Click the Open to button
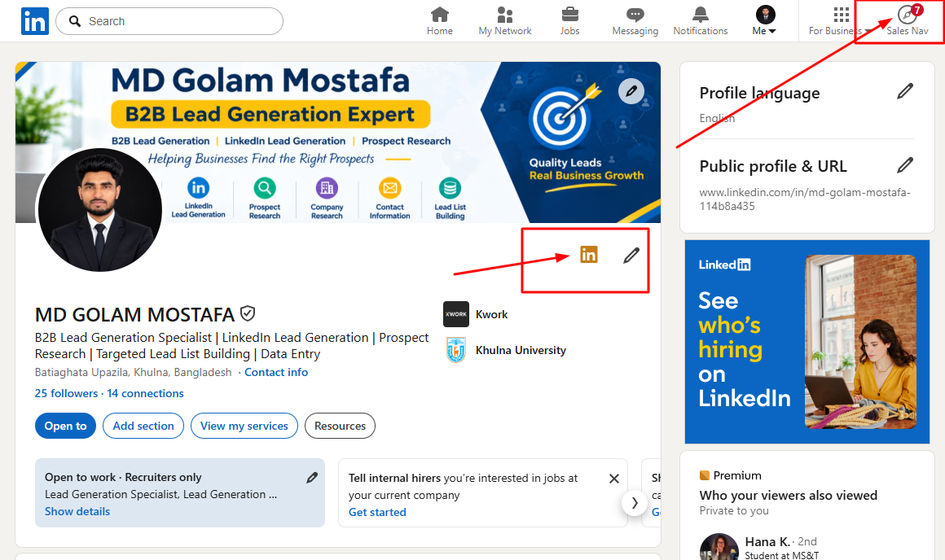This screenshot has height=560, width=945. pyautogui.click(x=66, y=426)
